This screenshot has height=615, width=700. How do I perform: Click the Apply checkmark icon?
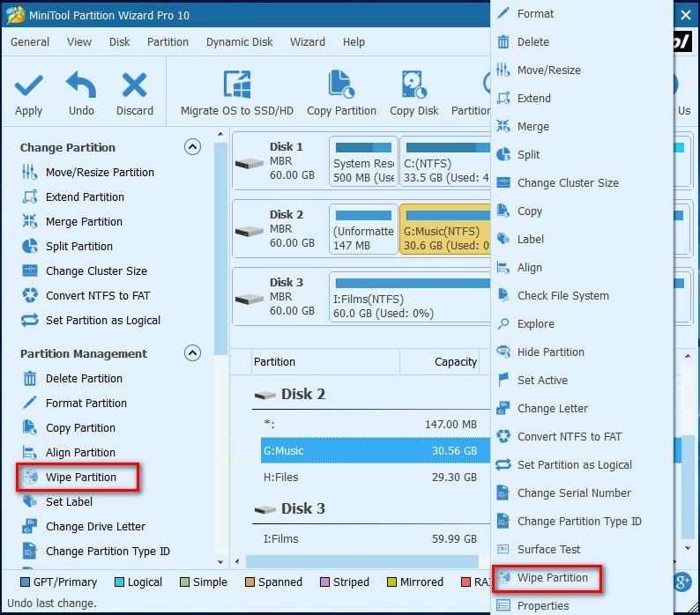(28, 85)
